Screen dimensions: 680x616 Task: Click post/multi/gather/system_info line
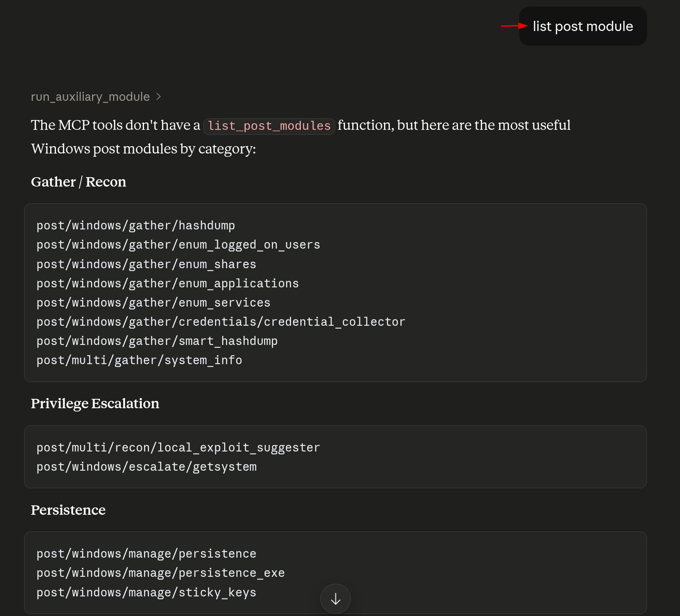point(139,360)
